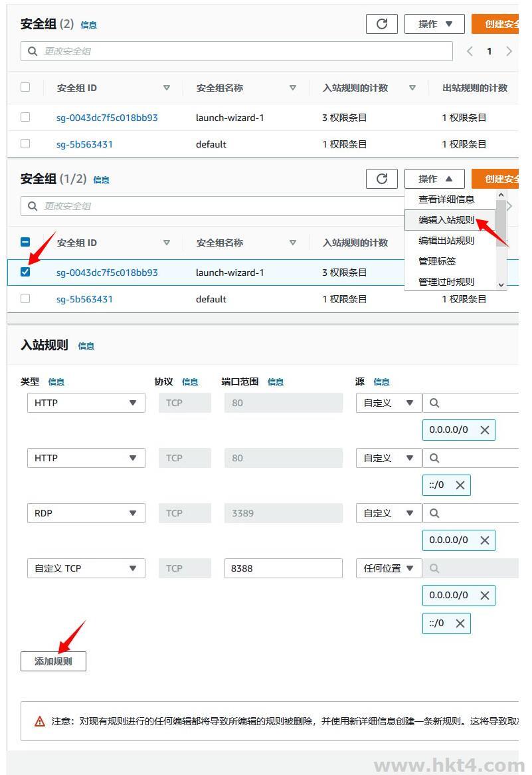Focus 更改安全组 search field in 安全组 (1/2)

[x=213, y=205]
